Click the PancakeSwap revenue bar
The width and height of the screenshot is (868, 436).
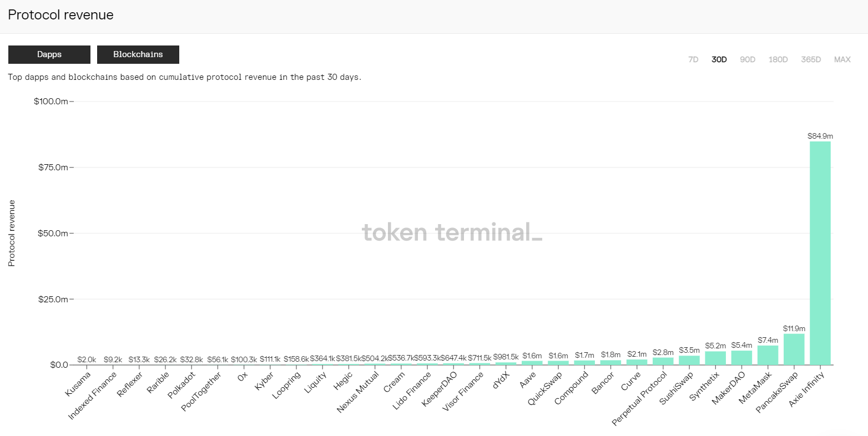click(794, 349)
